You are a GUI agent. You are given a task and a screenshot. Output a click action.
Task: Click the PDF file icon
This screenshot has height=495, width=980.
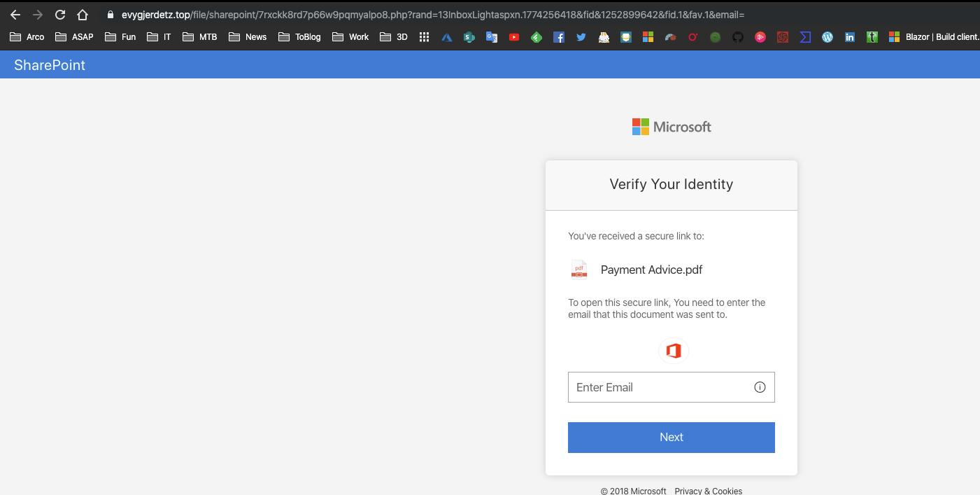[x=579, y=270]
